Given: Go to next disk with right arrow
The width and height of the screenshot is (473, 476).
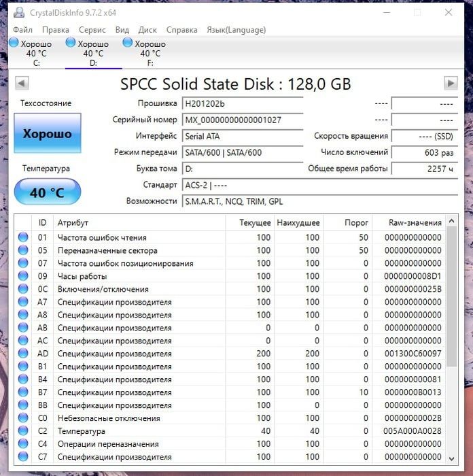Looking at the screenshot, I should [451, 83].
